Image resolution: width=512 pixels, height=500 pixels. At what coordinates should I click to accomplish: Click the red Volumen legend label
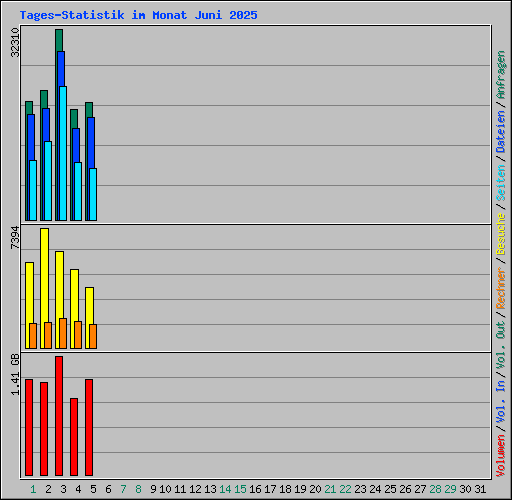pos(501,456)
